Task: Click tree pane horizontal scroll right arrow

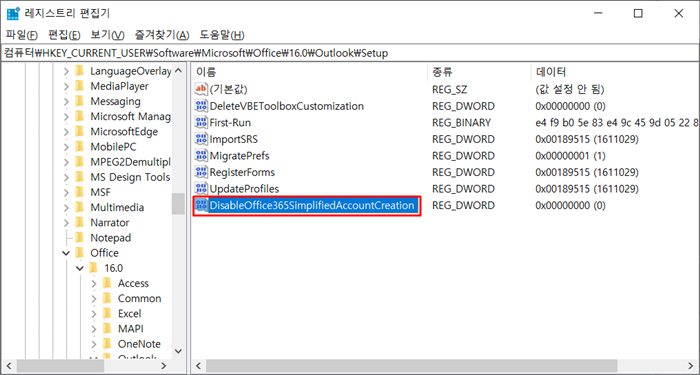Action: coord(164,366)
